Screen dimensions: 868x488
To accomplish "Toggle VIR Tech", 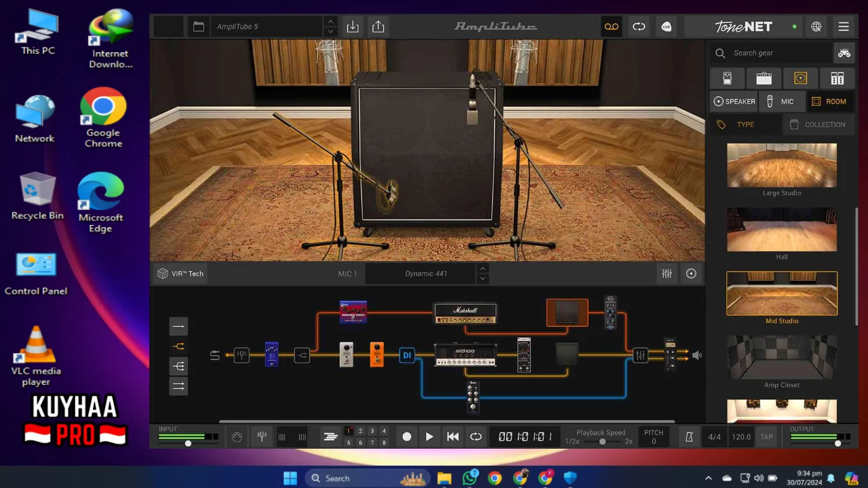I will (x=180, y=274).
